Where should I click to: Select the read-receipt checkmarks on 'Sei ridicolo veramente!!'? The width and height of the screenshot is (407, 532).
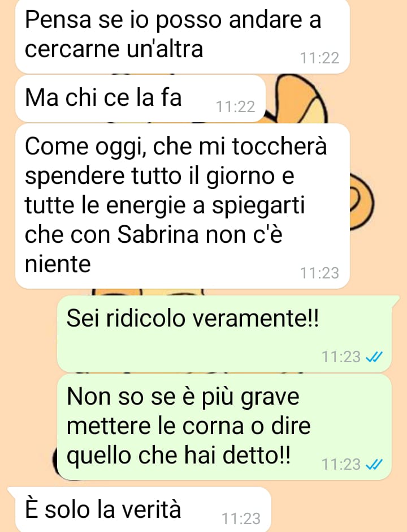click(x=374, y=357)
